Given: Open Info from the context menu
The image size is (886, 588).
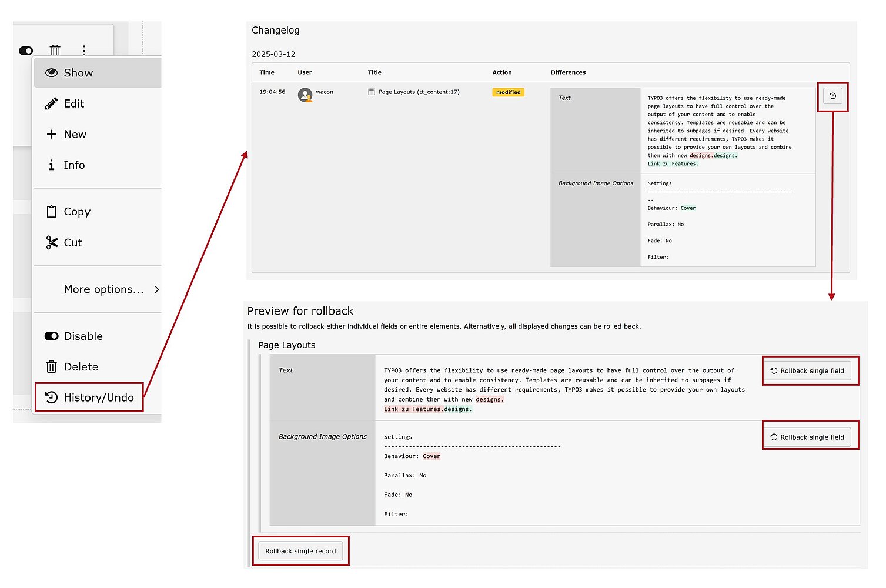Looking at the screenshot, I should (x=74, y=165).
